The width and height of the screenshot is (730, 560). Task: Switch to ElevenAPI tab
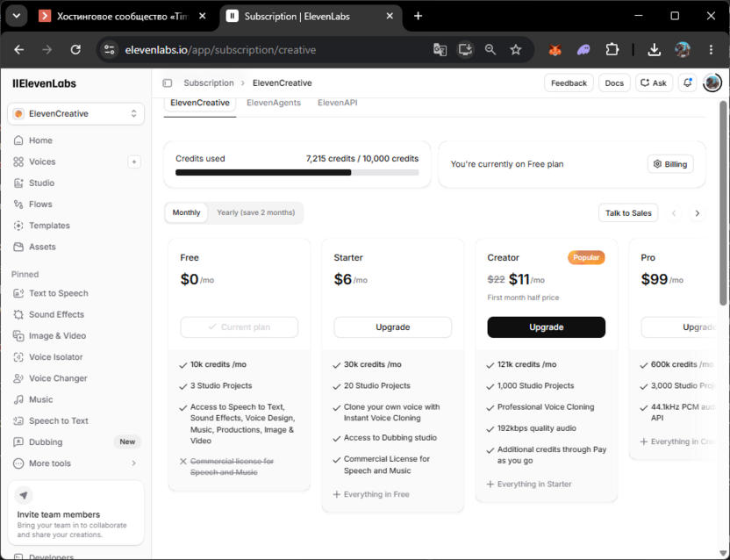coord(338,103)
